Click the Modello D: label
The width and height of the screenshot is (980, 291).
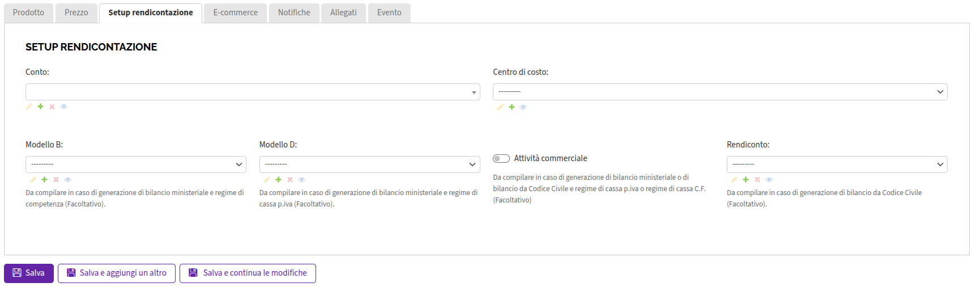coord(278,145)
